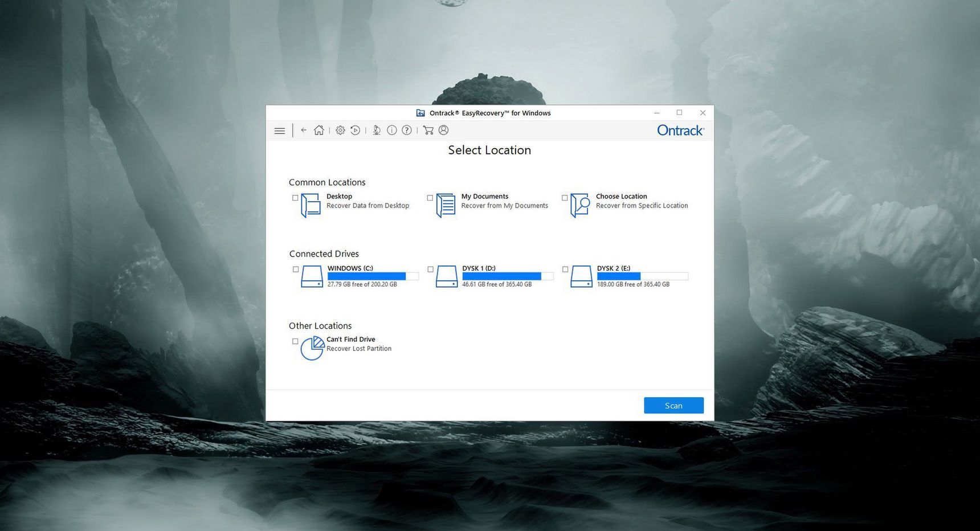The width and height of the screenshot is (980, 531).
Task: Click the DYSK 1 (D:) usage bar
Action: click(508, 276)
